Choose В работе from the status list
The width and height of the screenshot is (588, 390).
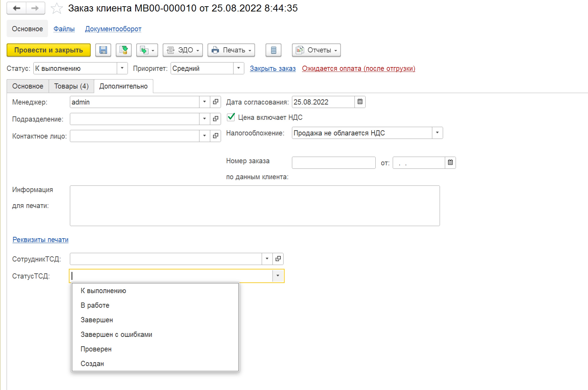pyautogui.click(x=155, y=305)
